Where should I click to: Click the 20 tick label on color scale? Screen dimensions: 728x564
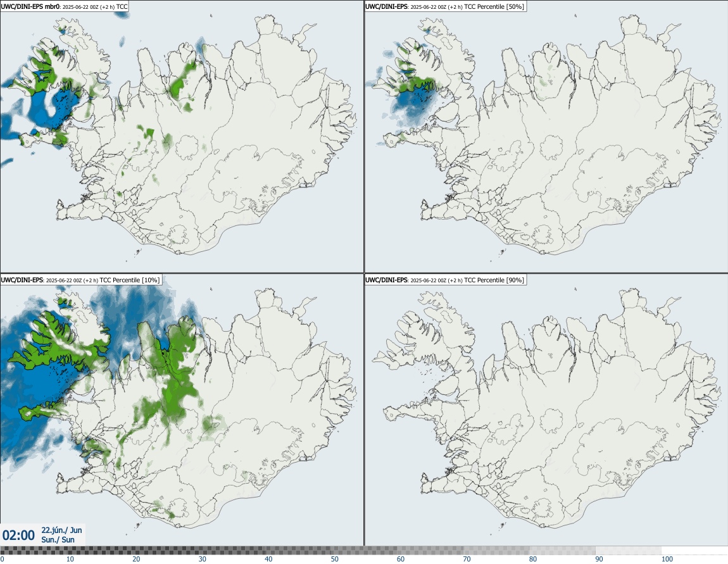click(x=136, y=560)
